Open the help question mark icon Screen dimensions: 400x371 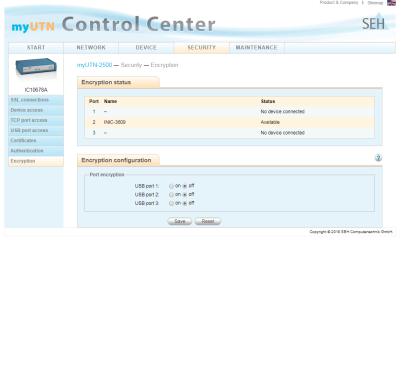click(378, 158)
